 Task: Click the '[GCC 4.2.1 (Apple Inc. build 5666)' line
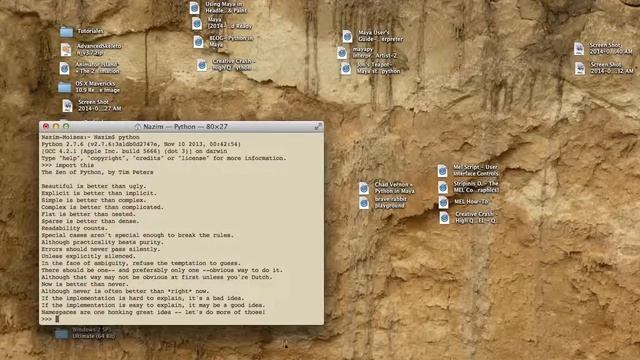(x=134, y=151)
